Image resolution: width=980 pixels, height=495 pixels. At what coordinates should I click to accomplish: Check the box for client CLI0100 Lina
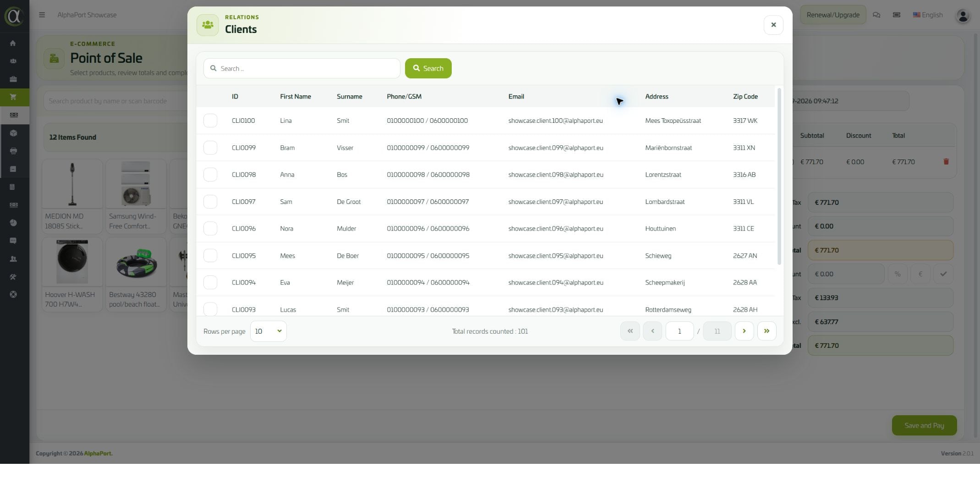pyautogui.click(x=210, y=121)
